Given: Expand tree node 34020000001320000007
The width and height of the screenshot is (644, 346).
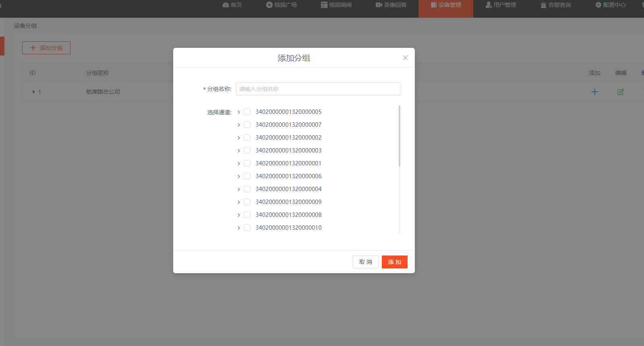Looking at the screenshot, I should (238, 125).
